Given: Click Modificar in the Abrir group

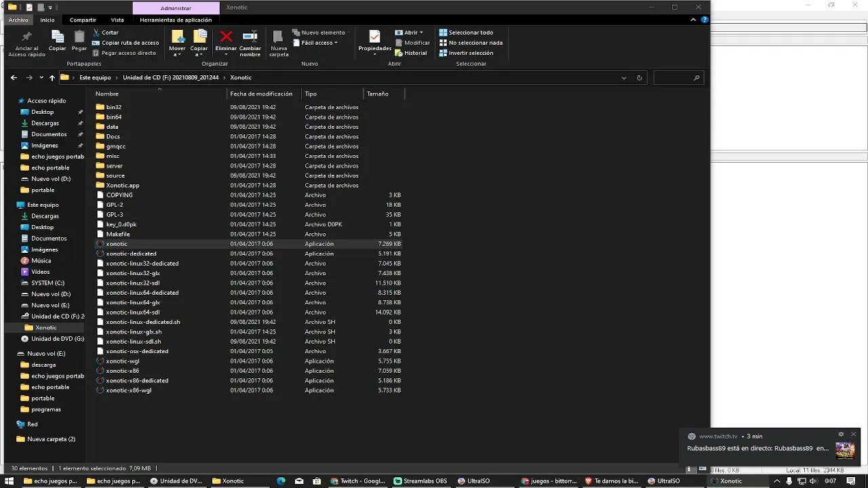Looking at the screenshot, I should tap(412, 43).
